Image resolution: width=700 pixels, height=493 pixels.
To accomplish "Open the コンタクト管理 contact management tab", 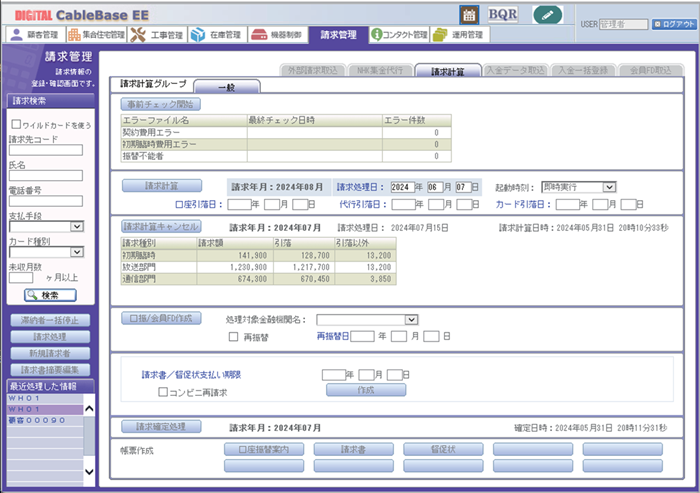I will [399, 35].
